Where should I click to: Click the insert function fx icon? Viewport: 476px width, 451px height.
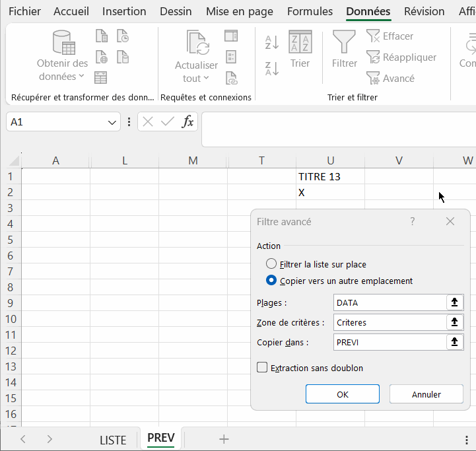point(188,121)
